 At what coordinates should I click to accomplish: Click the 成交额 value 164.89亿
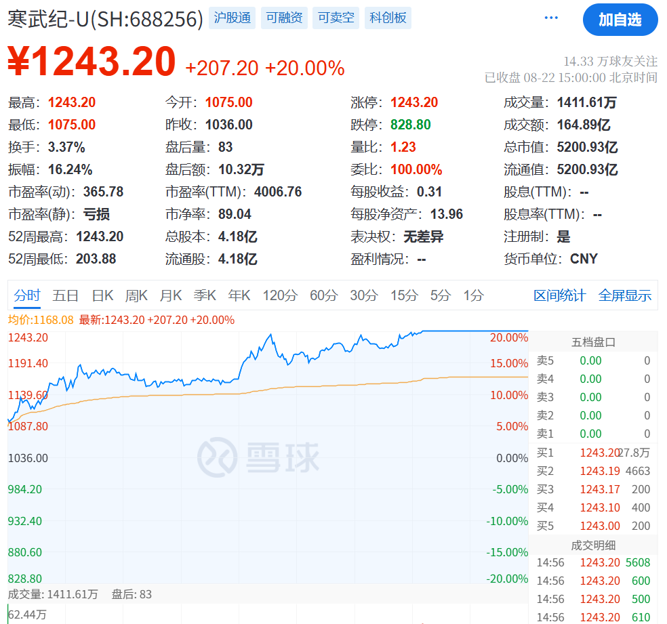point(584,125)
